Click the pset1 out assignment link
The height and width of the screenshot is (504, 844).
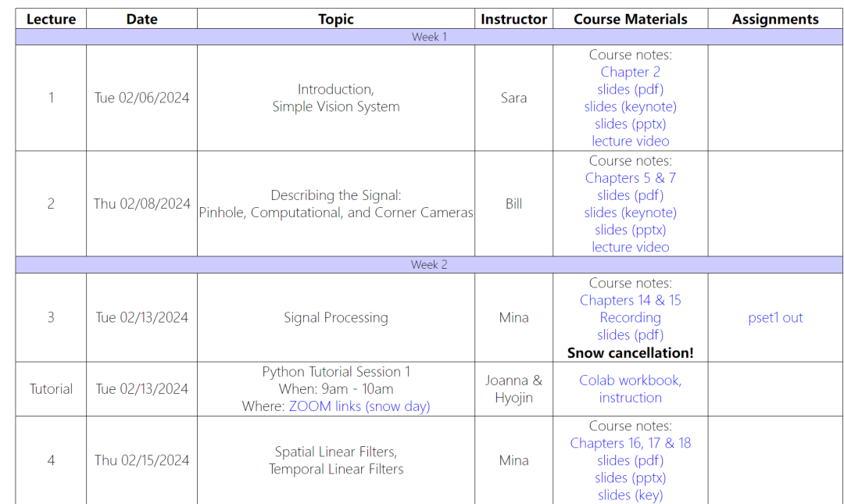pos(774,317)
